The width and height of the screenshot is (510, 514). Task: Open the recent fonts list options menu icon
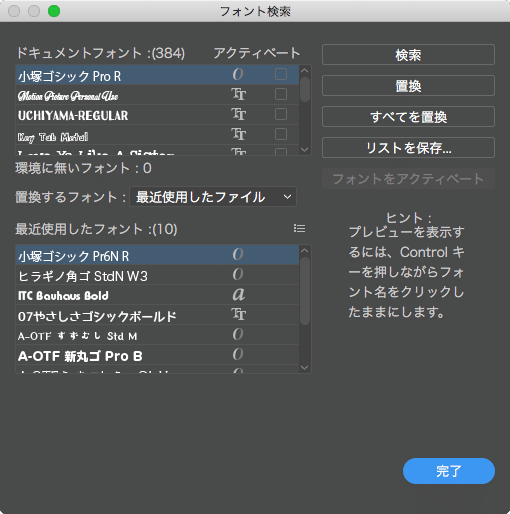click(x=299, y=229)
